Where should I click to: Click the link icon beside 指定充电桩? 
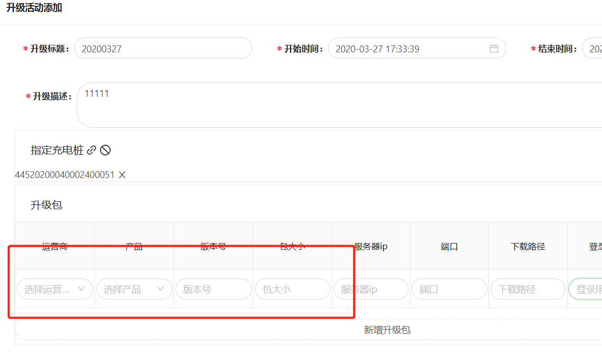92,150
